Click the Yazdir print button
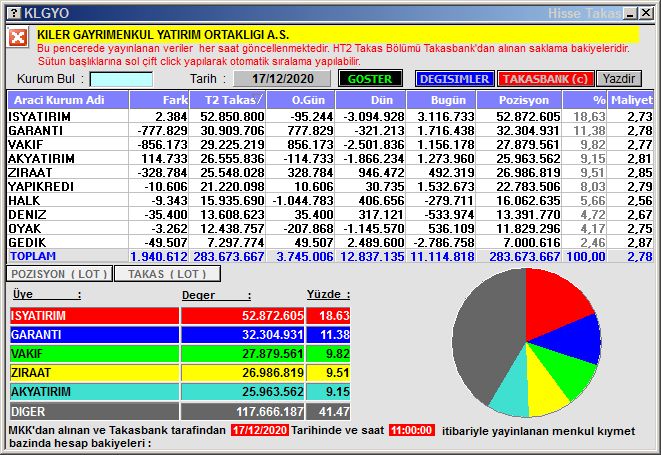The image size is (661, 455). [x=619, y=79]
